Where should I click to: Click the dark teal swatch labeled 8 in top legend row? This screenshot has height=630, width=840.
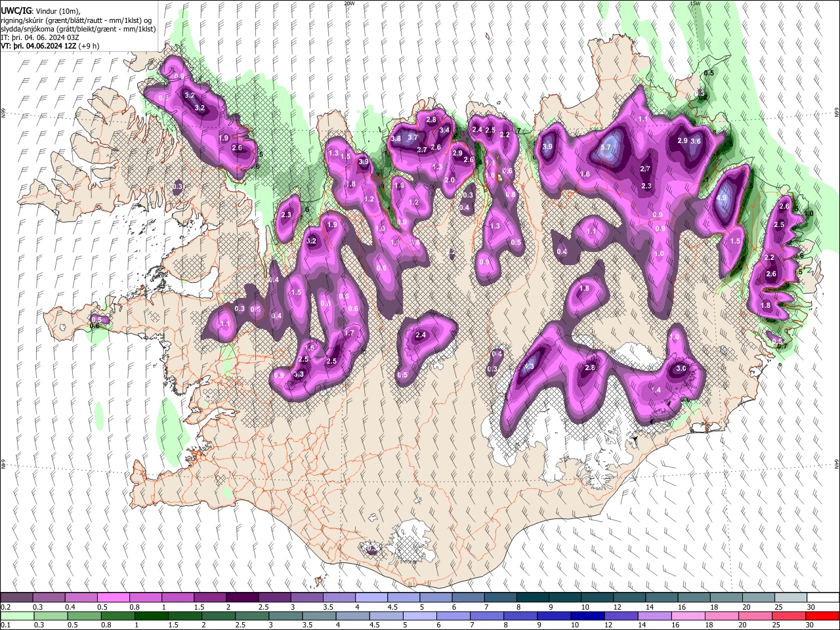click(532, 598)
